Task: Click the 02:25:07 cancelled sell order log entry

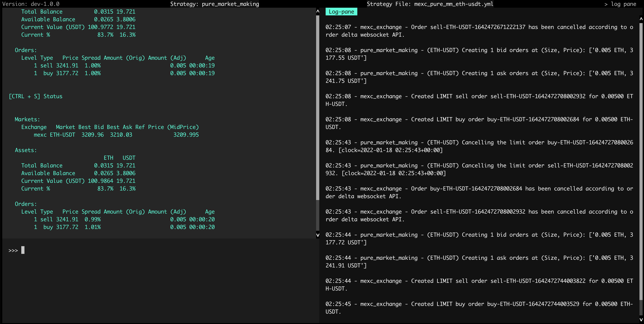Action: 479,31
